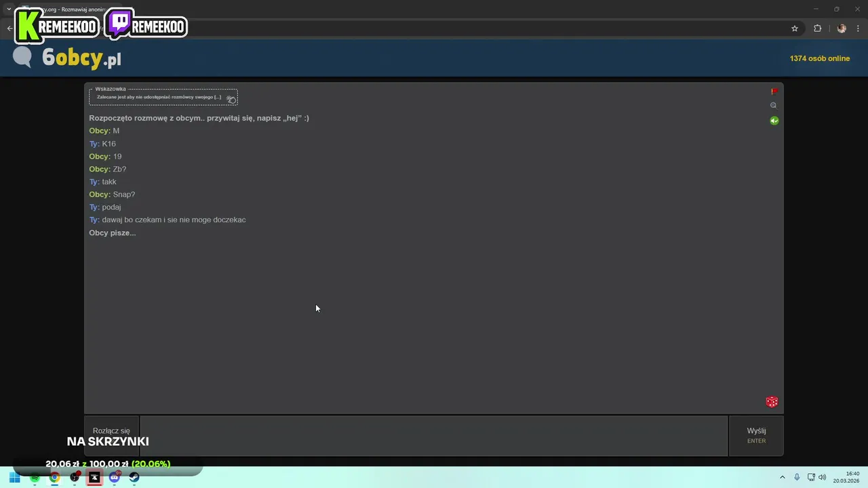The image size is (868, 488).
Task: Go back with browser back arrow
Action: coord(9,28)
